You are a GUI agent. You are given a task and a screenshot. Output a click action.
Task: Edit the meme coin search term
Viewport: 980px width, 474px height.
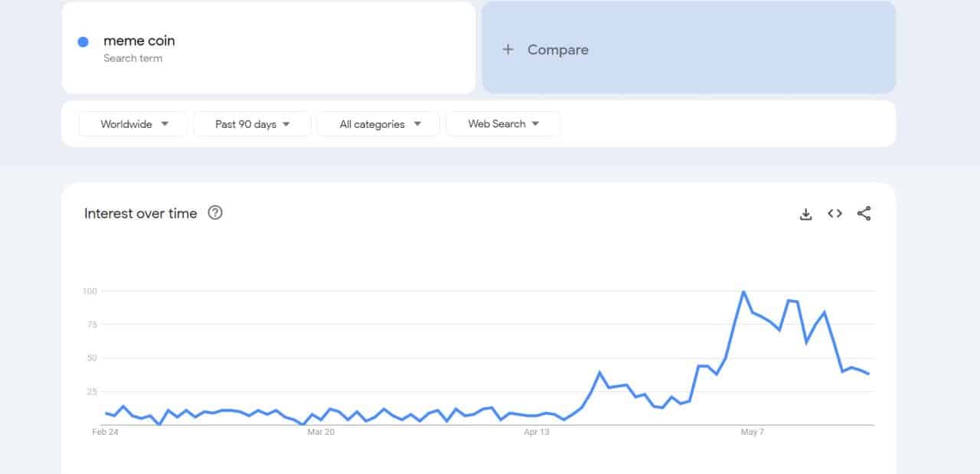139,41
